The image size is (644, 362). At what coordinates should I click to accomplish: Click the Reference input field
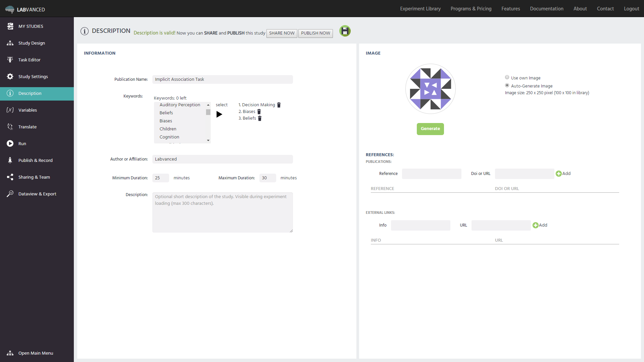tap(432, 174)
